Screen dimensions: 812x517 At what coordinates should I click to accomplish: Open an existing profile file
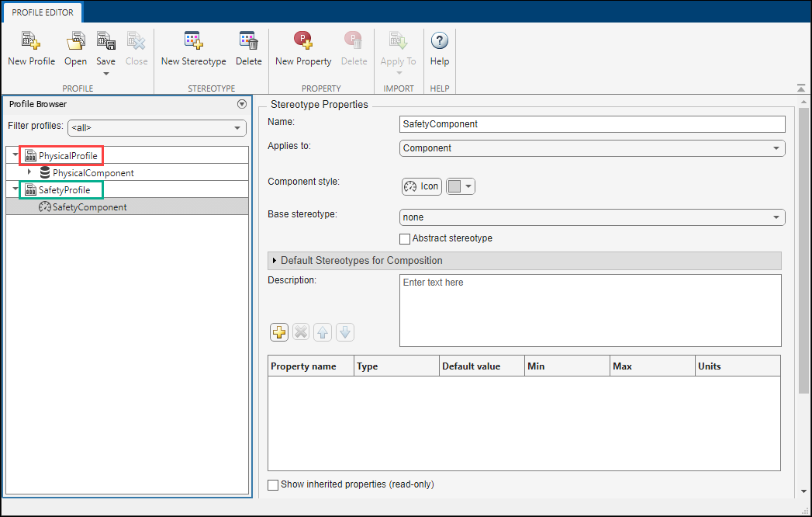(75, 47)
